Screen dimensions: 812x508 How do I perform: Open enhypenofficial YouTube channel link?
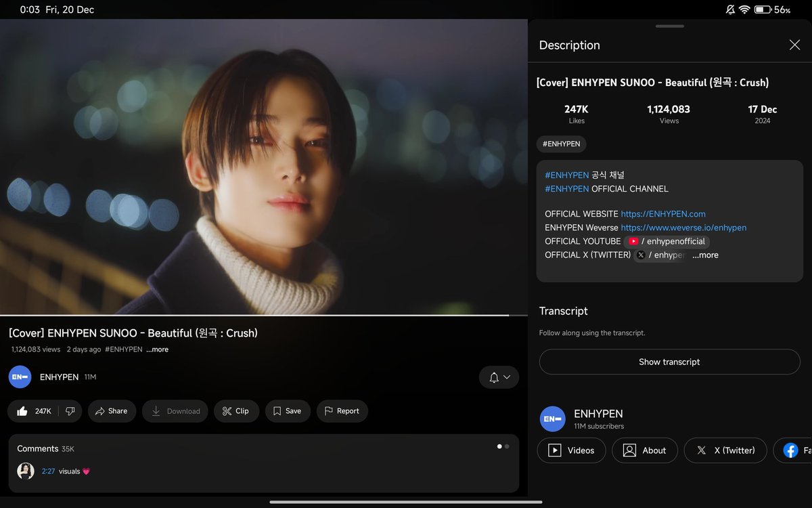point(667,241)
